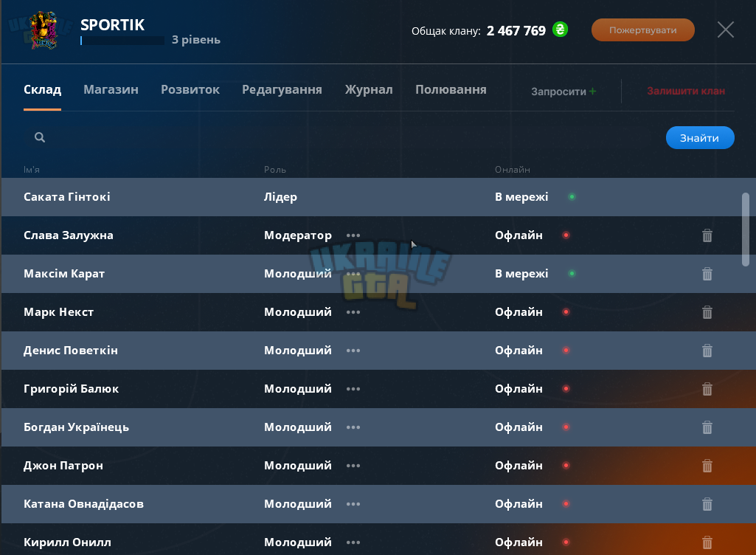
Task: Switch to the Склад tab
Action: pos(43,90)
